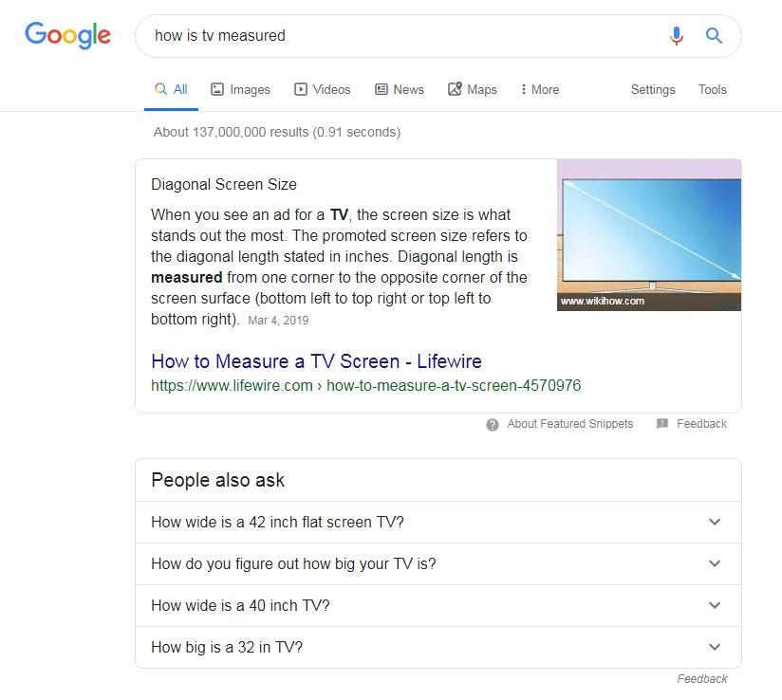Open search Tools options
The height and width of the screenshot is (700, 782).
coord(712,90)
